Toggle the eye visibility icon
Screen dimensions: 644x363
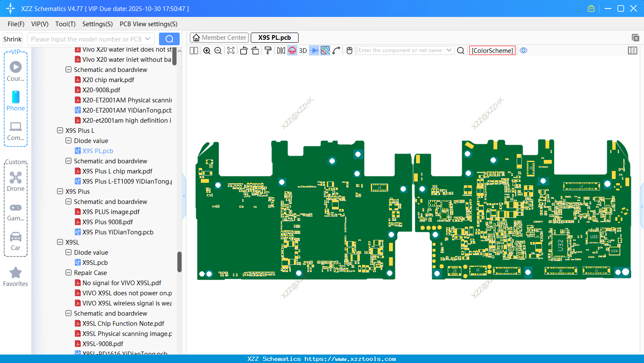pyautogui.click(x=523, y=50)
